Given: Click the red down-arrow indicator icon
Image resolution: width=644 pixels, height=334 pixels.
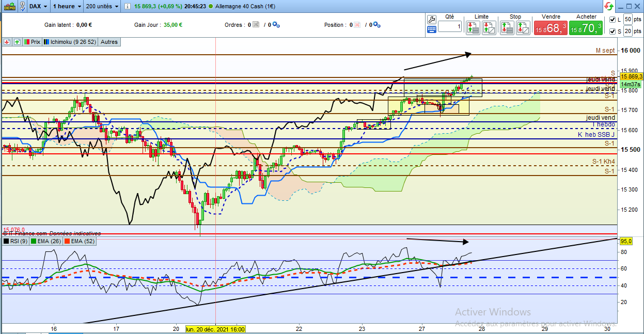Looking at the screenshot, I should click(7, 42).
